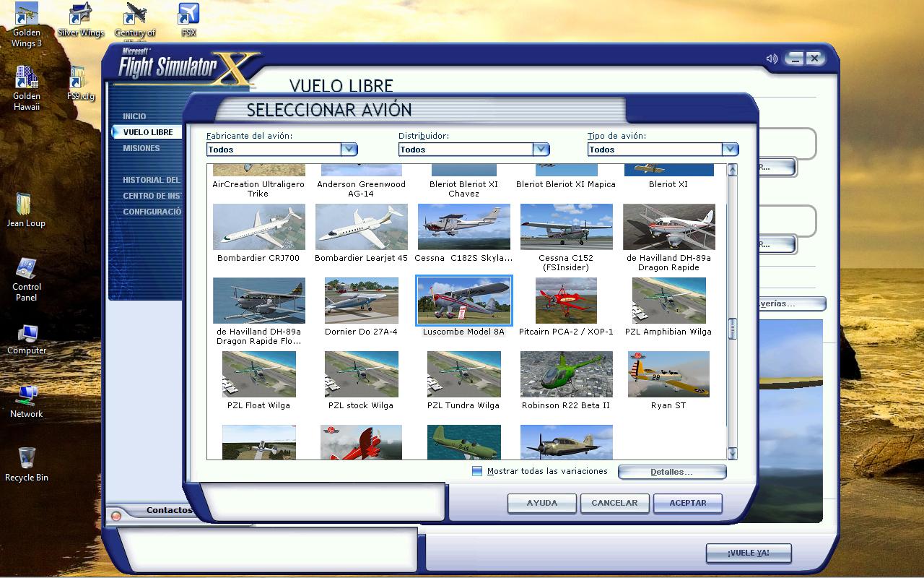Open Fabricante del avión dropdown
The width and height of the screenshot is (924, 578).
coord(282,149)
